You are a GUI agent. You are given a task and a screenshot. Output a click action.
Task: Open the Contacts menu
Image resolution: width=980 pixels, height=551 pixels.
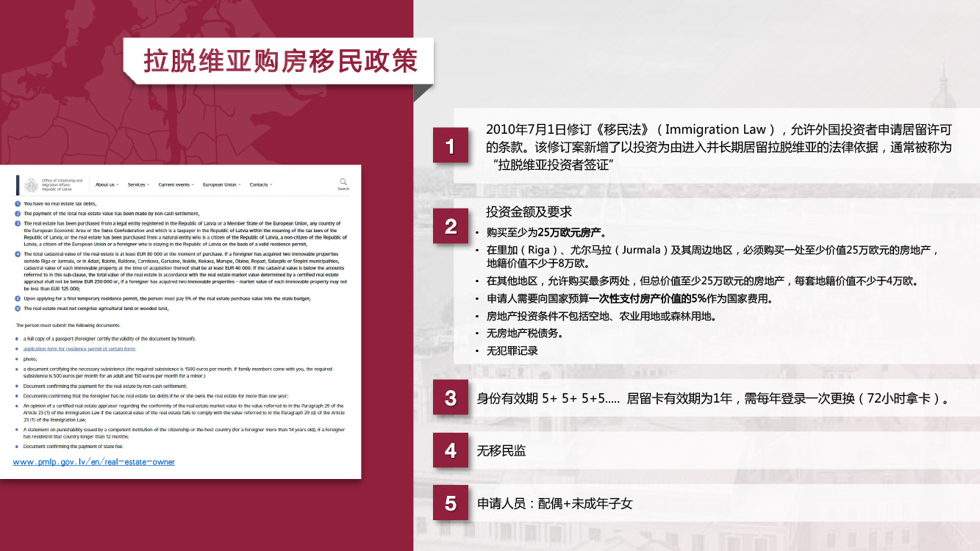261,184
